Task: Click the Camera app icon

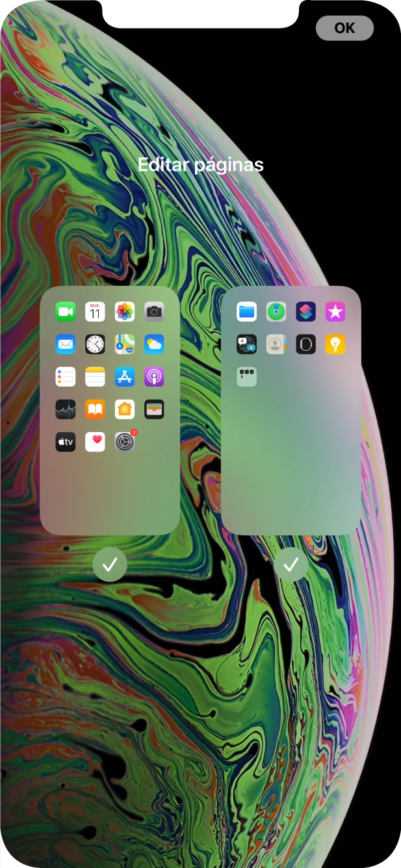Action: point(154,312)
